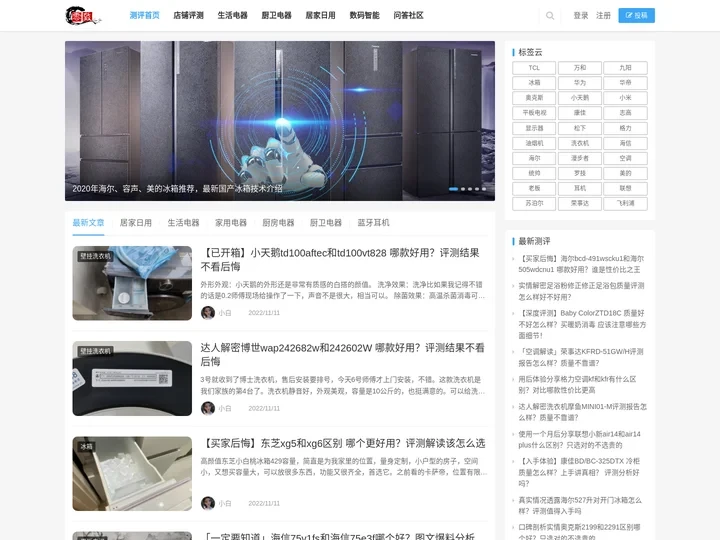Open 数码智能 navigation item

coord(365,16)
